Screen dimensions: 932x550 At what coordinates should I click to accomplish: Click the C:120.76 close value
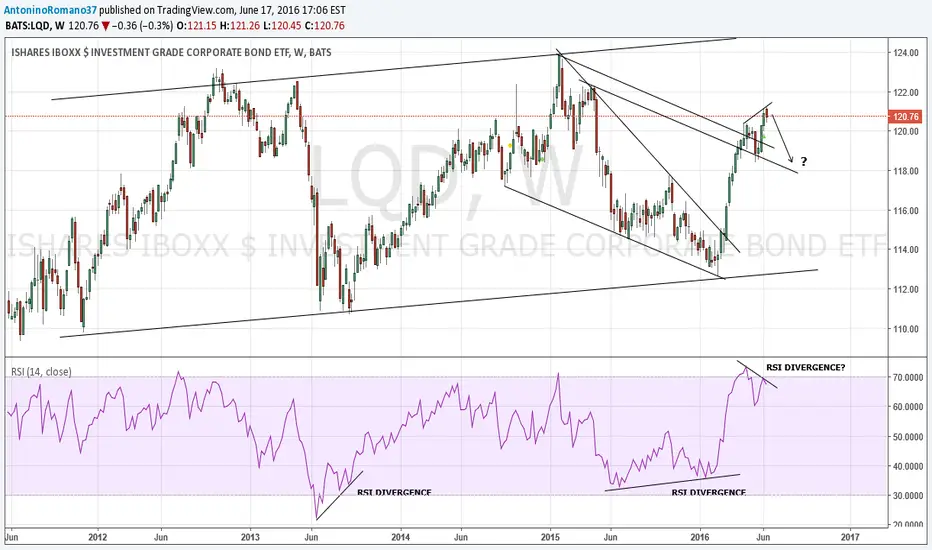point(325,26)
